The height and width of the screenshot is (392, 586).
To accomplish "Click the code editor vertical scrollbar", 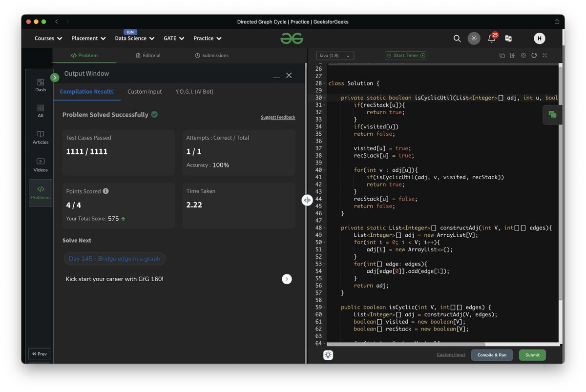I will pos(561,183).
